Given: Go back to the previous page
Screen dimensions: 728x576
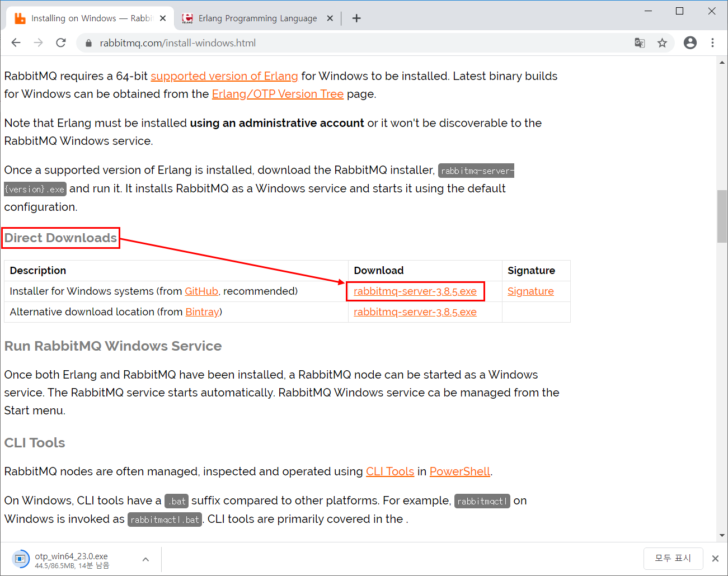Looking at the screenshot, I should (16, 43).
